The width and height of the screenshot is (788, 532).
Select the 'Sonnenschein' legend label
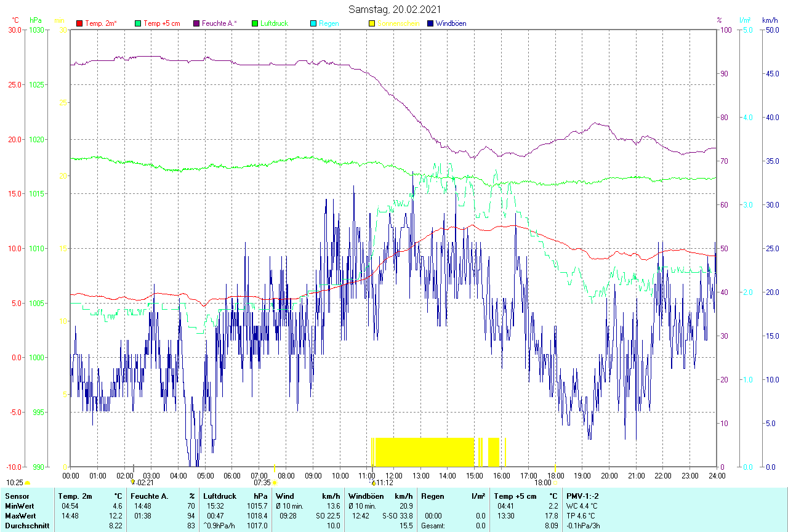point(398,23)
